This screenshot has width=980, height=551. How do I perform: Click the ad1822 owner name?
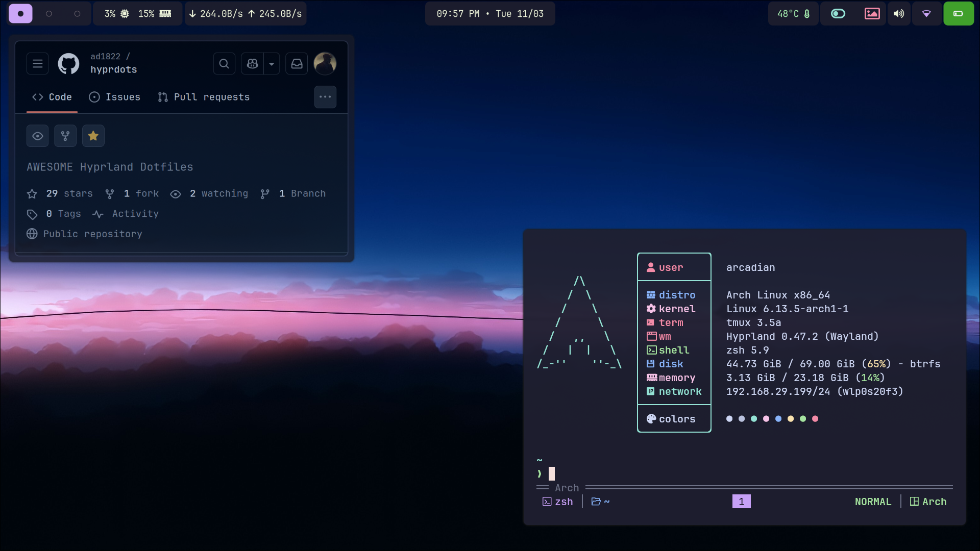click(x=106, y=57)
